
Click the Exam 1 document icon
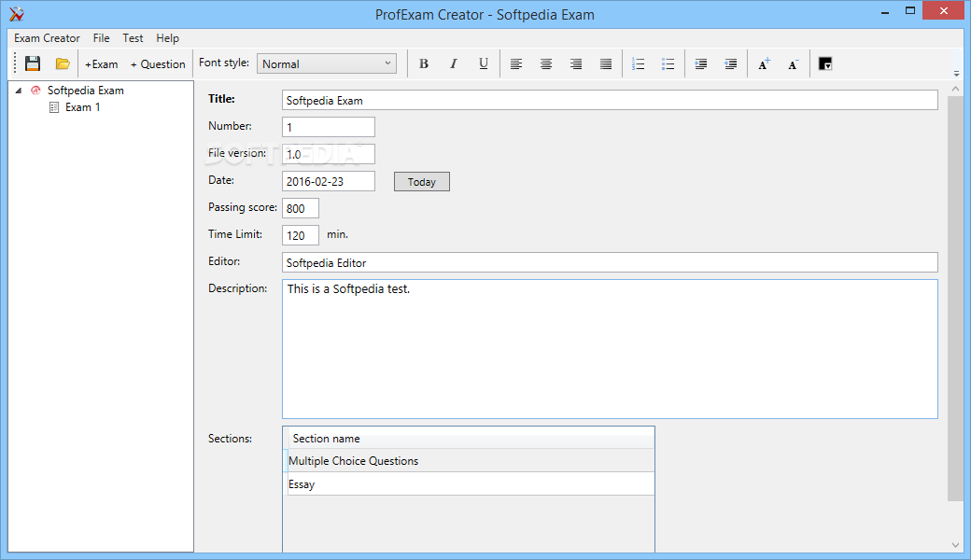coord(54,107)
